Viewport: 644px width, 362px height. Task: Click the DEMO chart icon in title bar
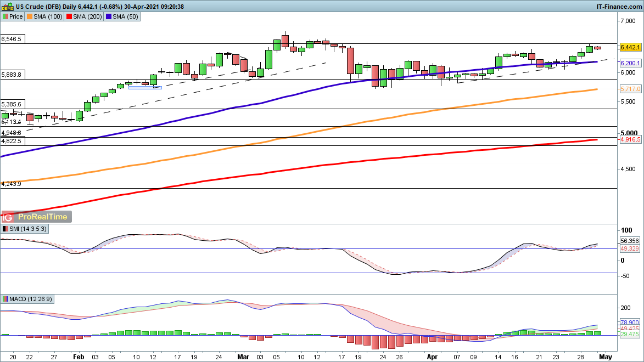click(7, 7)
